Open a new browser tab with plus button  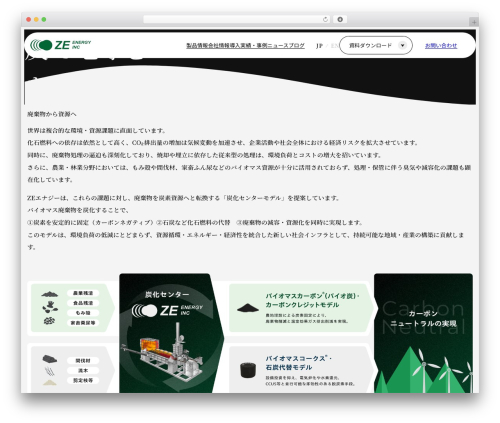pyautogui.click(x=474, y=22)
